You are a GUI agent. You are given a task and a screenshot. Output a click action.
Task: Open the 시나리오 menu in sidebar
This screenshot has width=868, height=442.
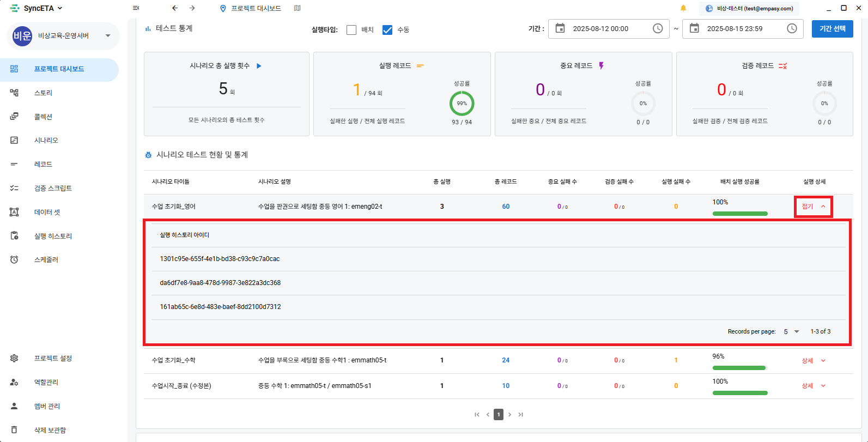[46, 141]
